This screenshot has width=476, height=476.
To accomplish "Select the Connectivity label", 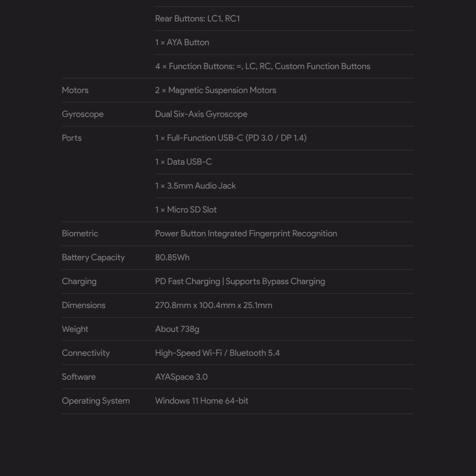I will pos(86,353).
